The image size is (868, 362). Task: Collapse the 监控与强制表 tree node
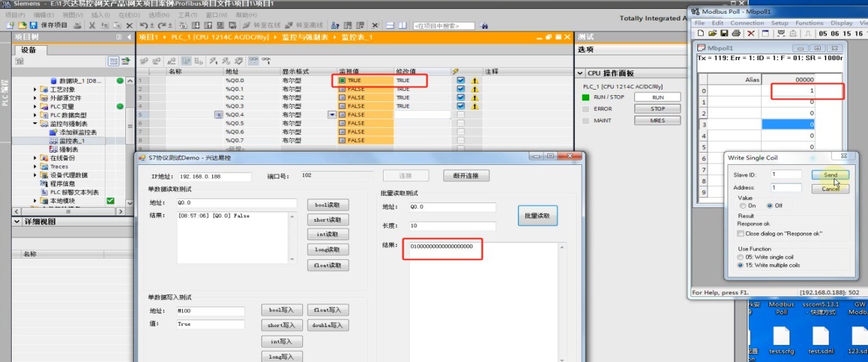36,124
